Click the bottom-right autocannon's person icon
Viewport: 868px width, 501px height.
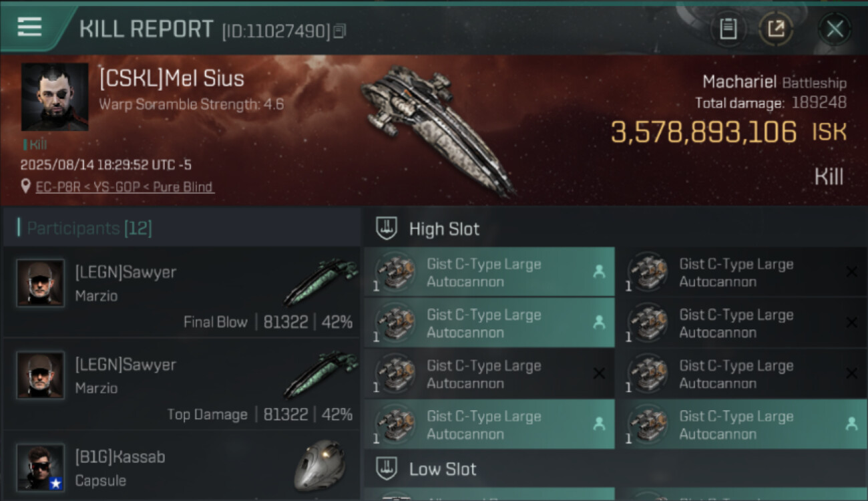pos(851,424)
